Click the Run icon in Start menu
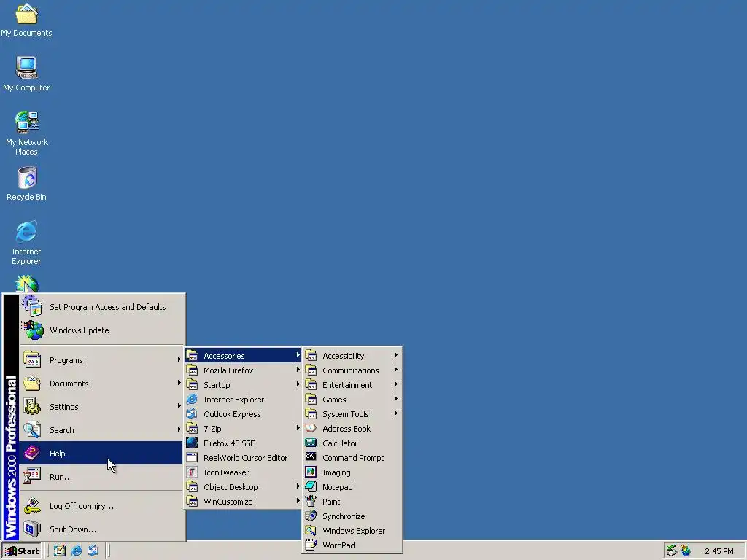 coord(32,476)
